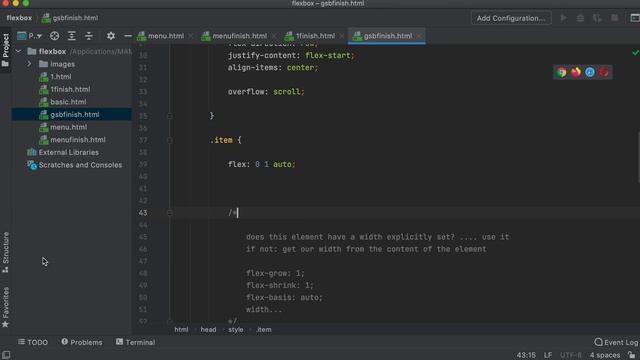
Task: Open project panel settings gear
Action: coord(111,36)
